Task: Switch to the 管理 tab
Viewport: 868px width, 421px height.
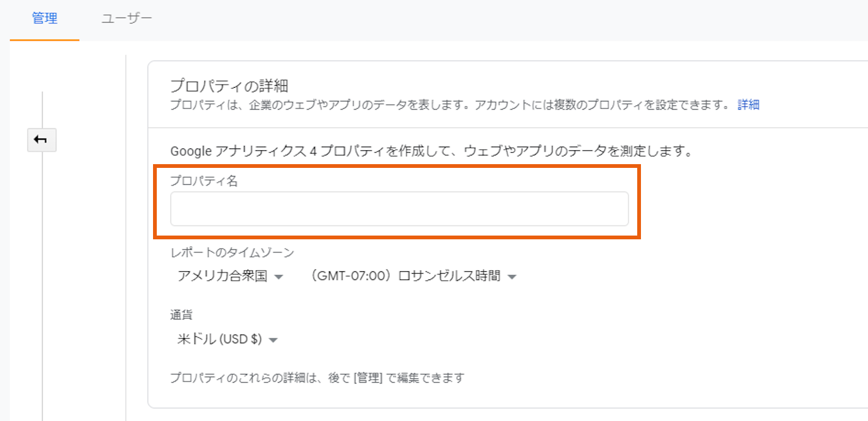Action: tap(45, 19)
